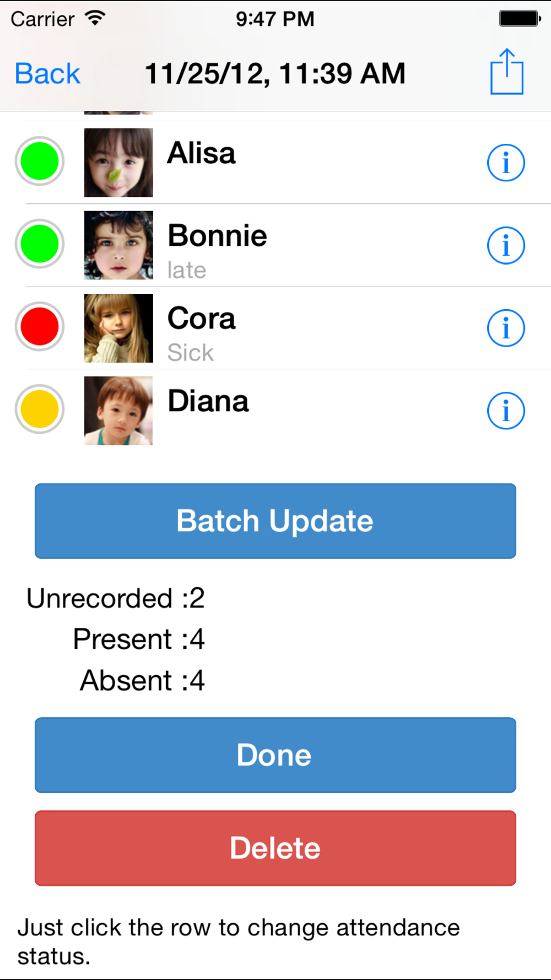Check the Wi-Fi status icon
The width and height of the screenshot is (551, 980).
(95, 18)
